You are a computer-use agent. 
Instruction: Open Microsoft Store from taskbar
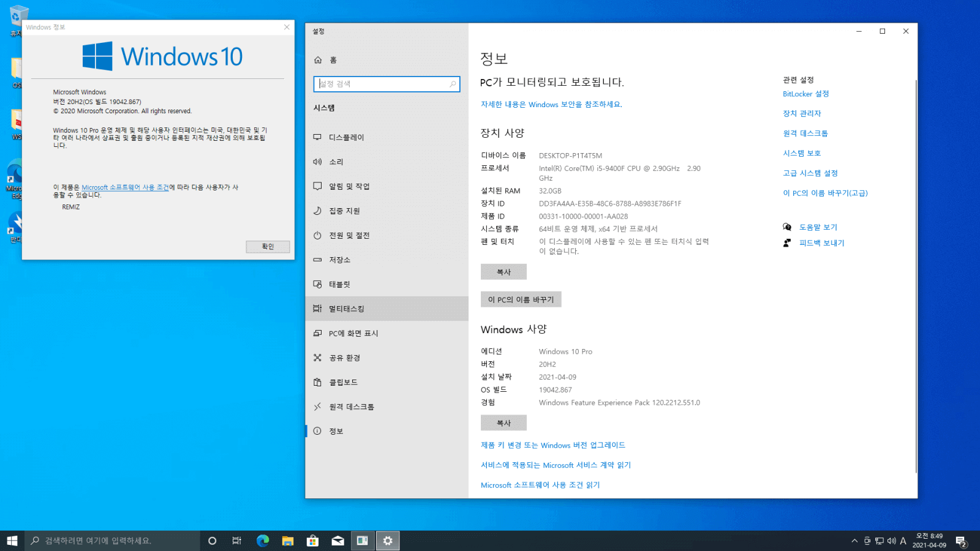pos(313,541)
